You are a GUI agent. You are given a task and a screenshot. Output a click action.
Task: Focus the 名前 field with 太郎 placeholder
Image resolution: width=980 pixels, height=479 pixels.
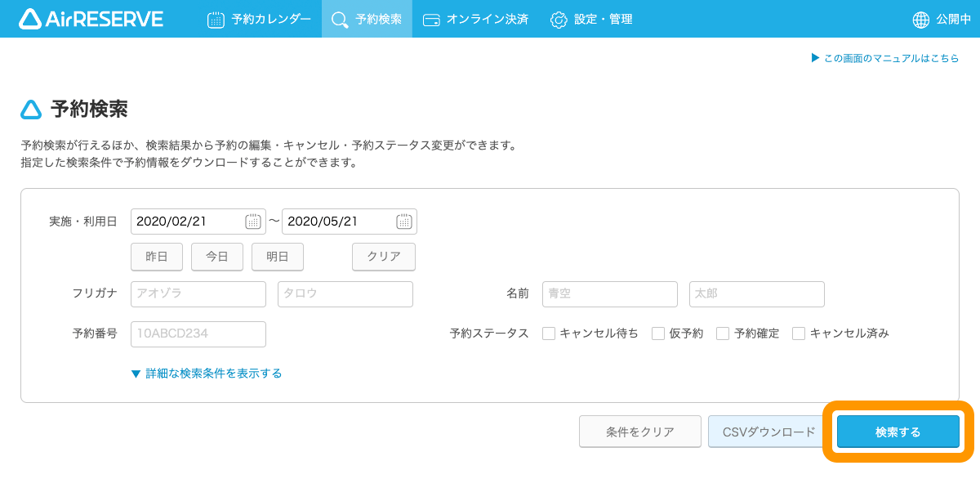click(757, 294)
